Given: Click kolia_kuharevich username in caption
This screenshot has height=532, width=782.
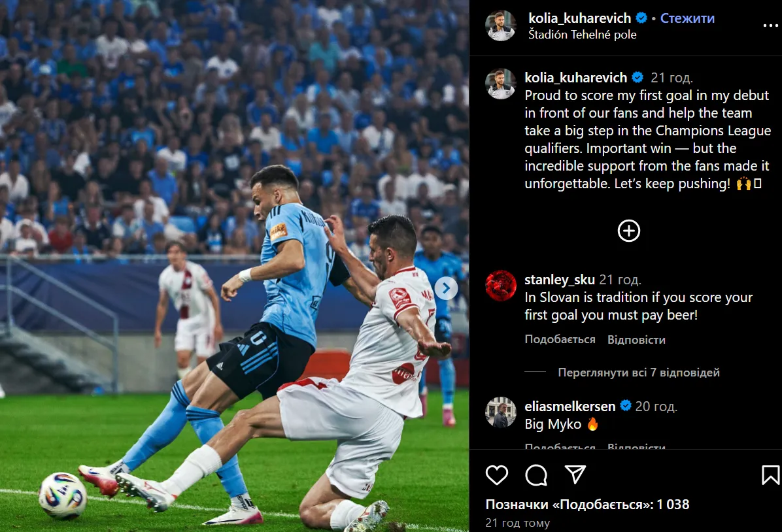Looking at the screenshot, I should (x=575, y=78).
